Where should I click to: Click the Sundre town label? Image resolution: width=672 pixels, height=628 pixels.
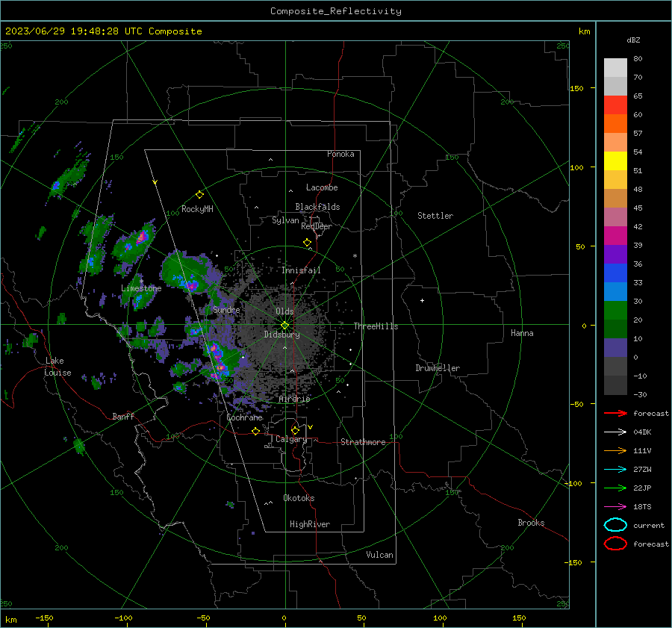[226, 309]
